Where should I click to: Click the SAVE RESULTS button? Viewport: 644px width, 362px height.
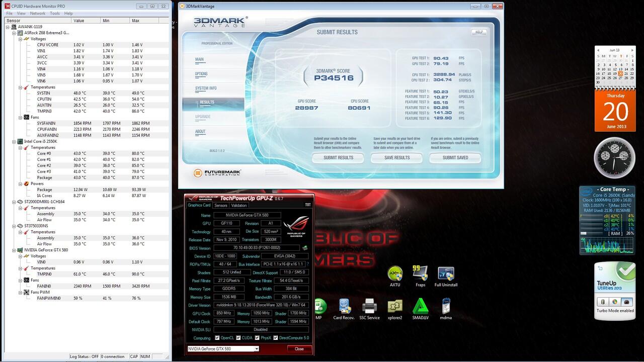click(x=397, y=157)
